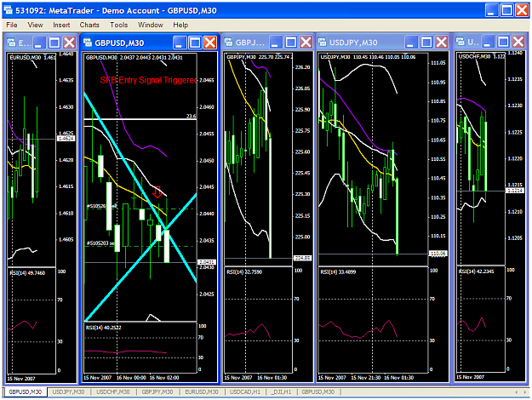532x400 pixels.
Task: Switch to the USDCHF,M30 tab
Action: 113,391
